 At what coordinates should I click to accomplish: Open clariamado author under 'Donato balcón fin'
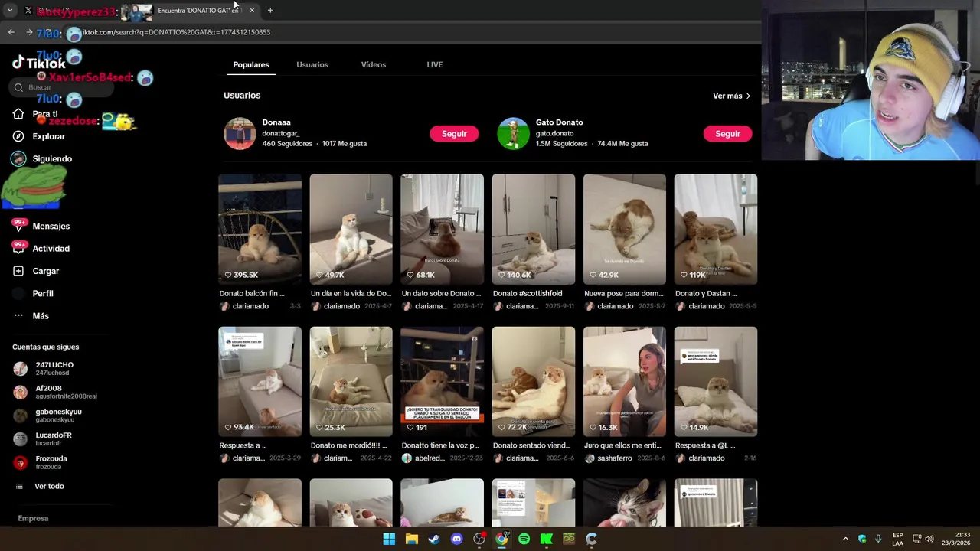click(x=250, y=306)
